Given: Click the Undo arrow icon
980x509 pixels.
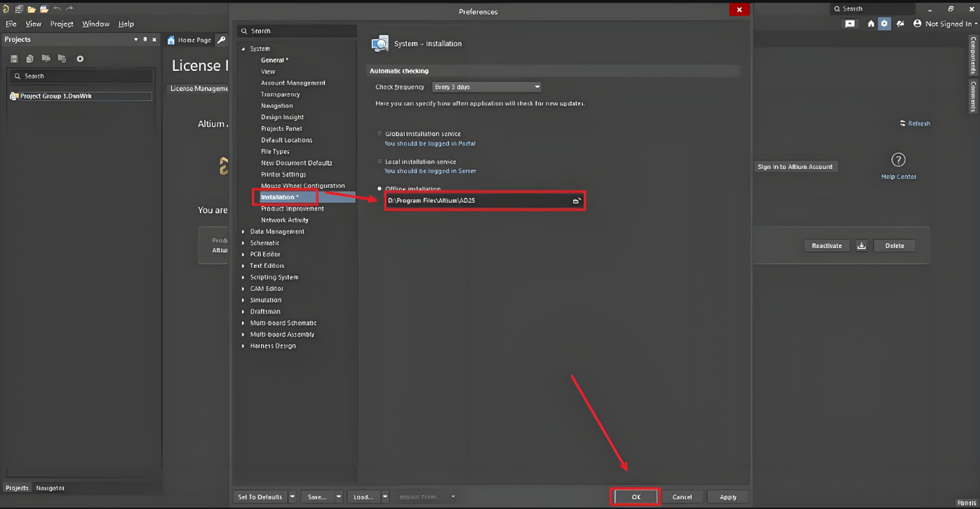Looking at the screenshot, I should (58, 8).
